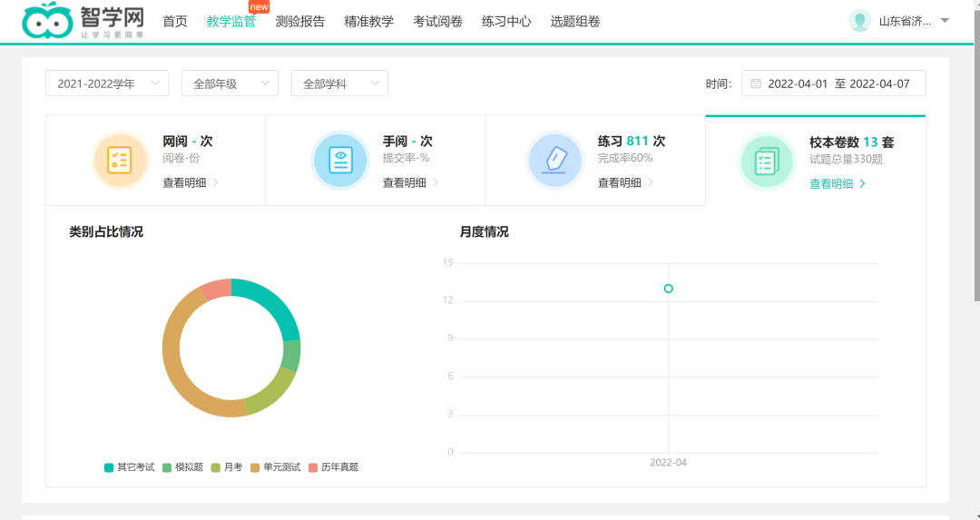
Task: Click the 练习 pen icon
Action: coord(554,160)
